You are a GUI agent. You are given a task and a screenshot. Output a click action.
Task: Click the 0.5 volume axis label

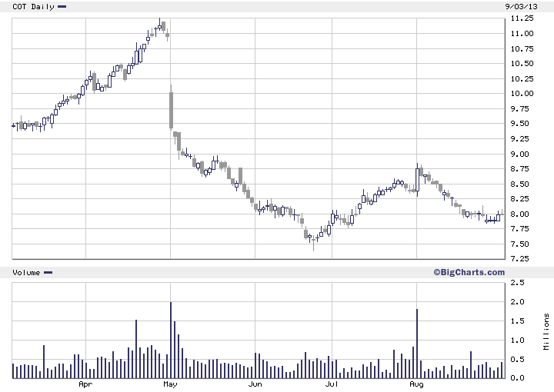(517, 359)
